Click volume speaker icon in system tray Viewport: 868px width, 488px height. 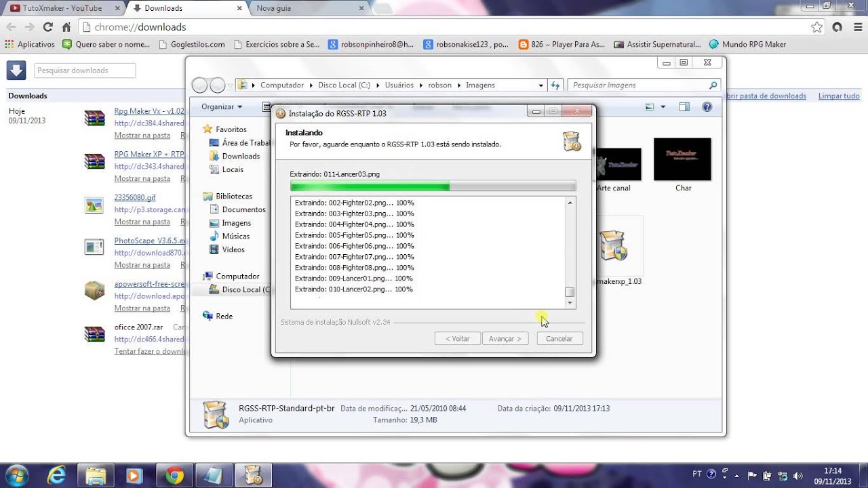[798, 475]
